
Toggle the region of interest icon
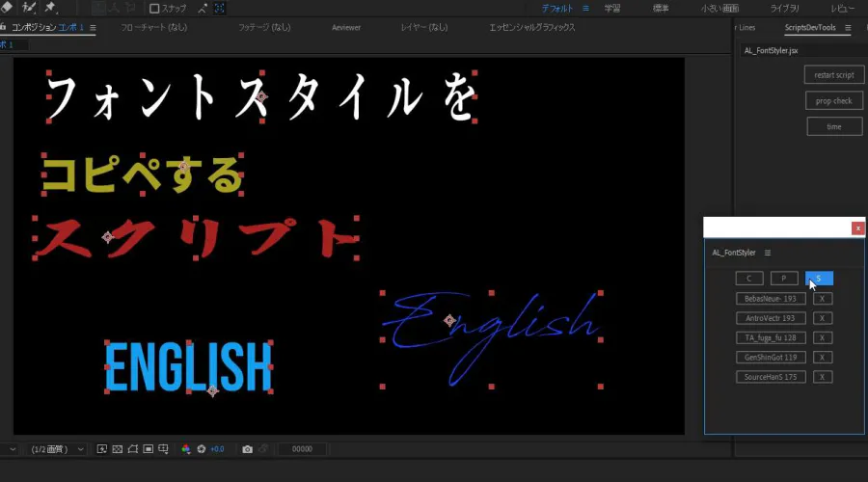pos(149,449)
